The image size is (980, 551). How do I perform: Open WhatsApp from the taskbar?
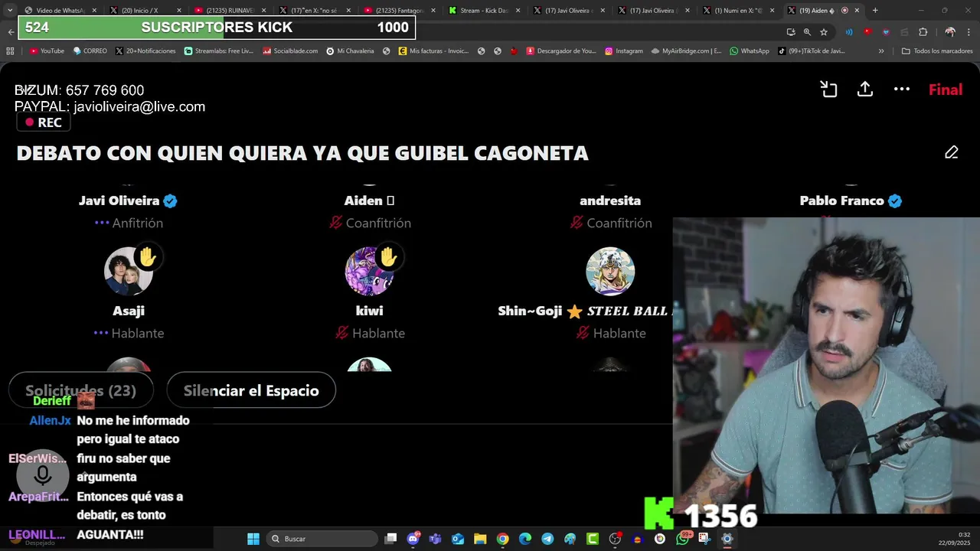682,539
